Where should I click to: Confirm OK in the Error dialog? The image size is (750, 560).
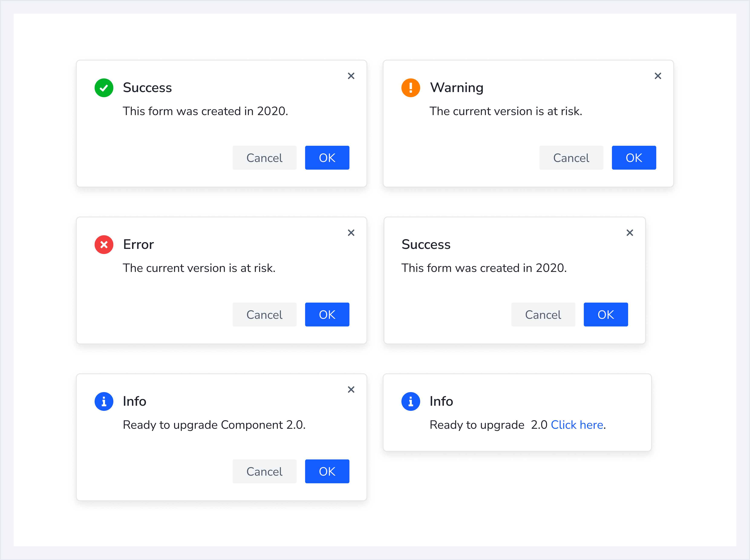pyautogui.click(x=327, y=315)
